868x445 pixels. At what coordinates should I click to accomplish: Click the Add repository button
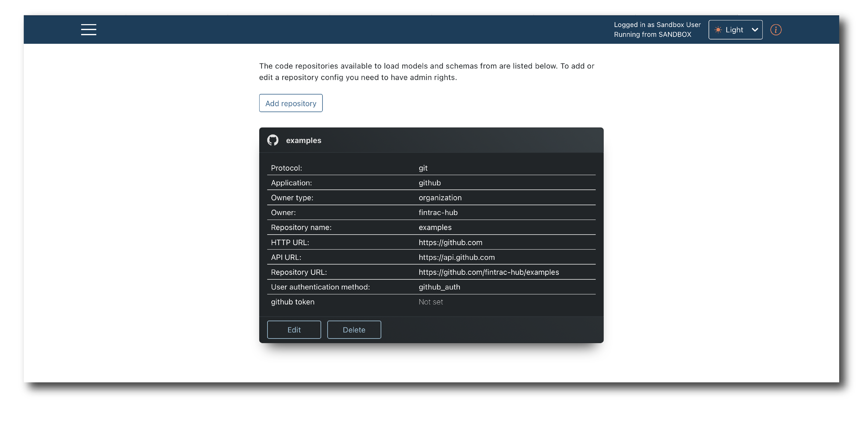pos(290,103)
